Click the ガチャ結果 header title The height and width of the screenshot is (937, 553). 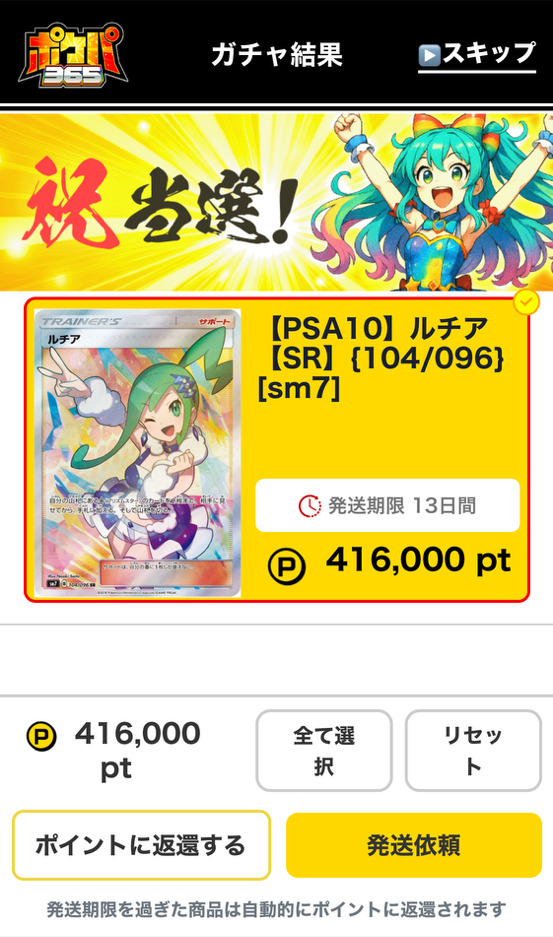pos(277,55)
